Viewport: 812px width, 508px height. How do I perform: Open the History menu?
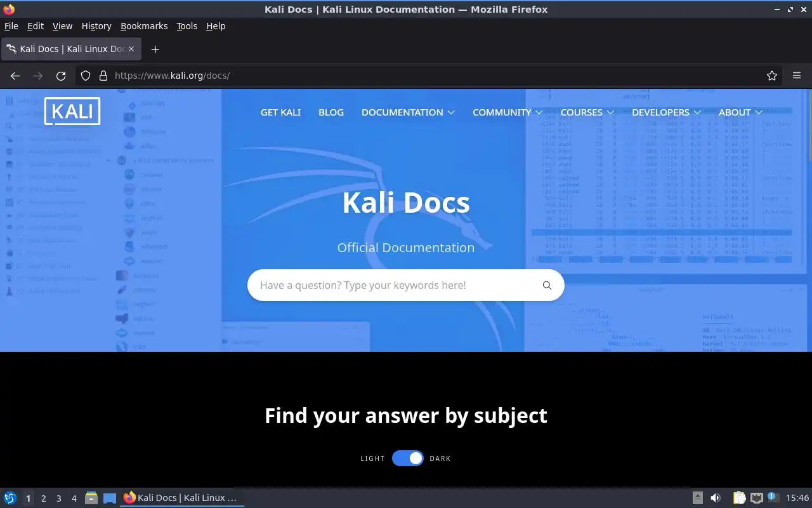(96, 26)
